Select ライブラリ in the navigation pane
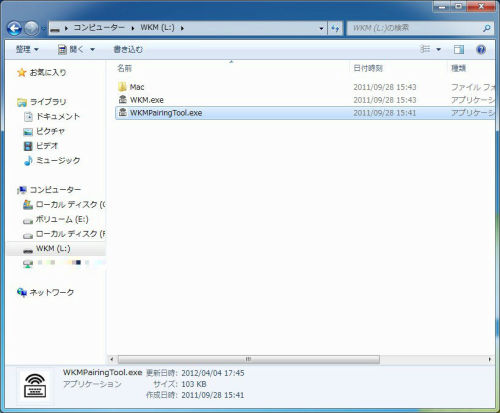Viewport: 500px width, 413px height. (48, 102)
